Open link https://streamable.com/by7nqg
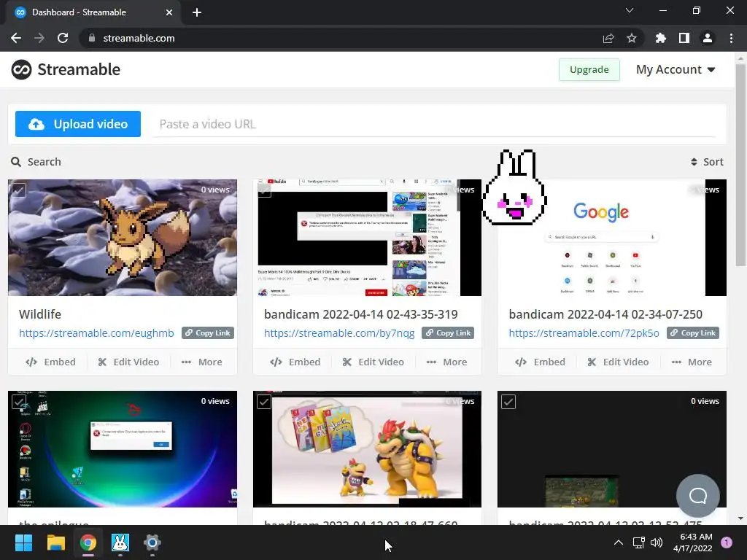The image size is (747, 560). [339, 332]
